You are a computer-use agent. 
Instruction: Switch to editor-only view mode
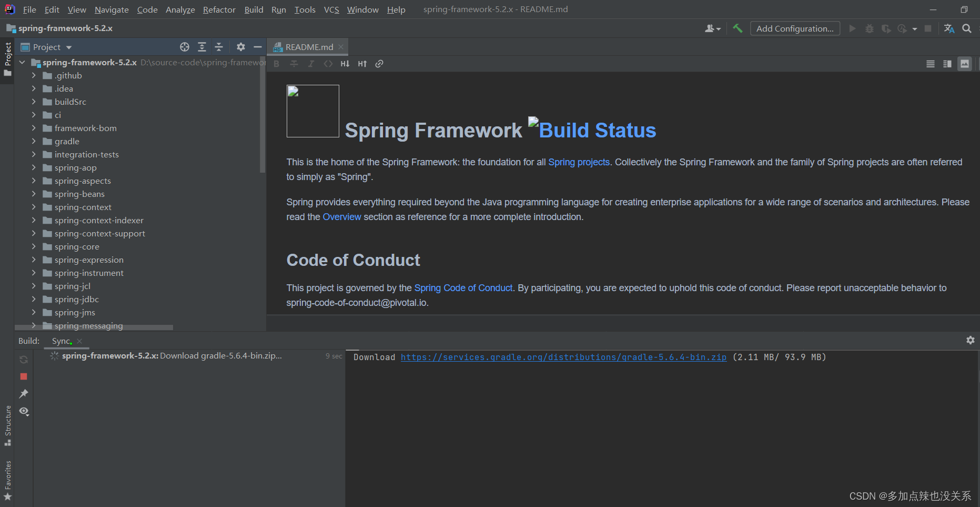[x=931, y=64]
